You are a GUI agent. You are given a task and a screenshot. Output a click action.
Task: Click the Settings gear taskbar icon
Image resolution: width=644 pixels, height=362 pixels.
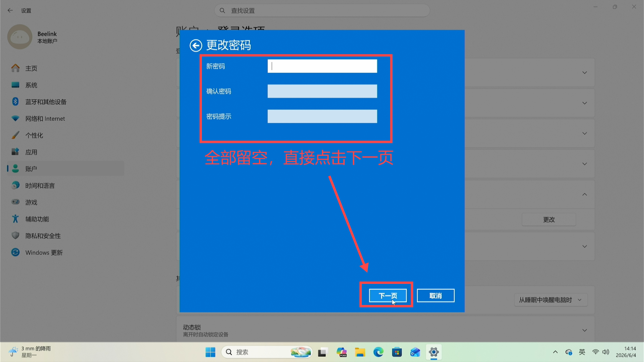(x=434, y=352)
